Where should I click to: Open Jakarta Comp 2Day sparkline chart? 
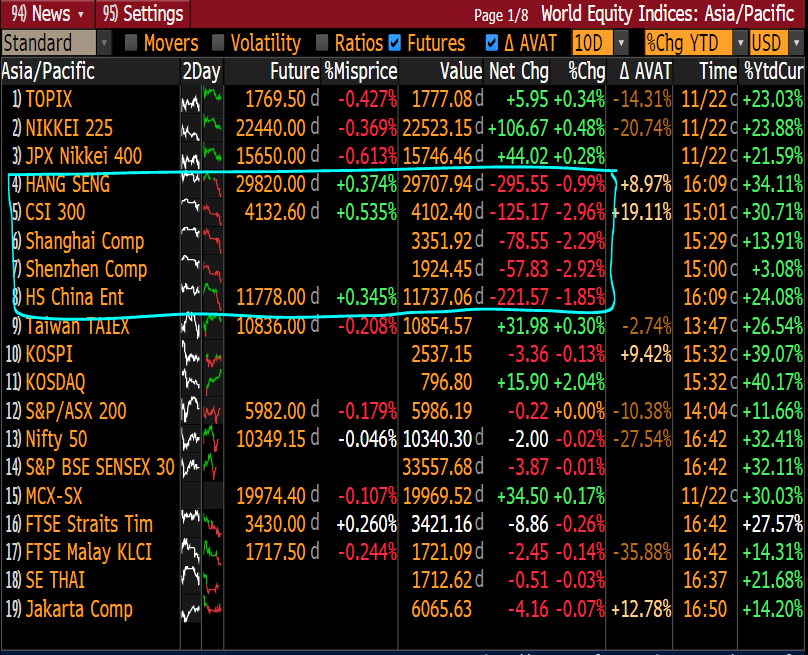point(201,609)
